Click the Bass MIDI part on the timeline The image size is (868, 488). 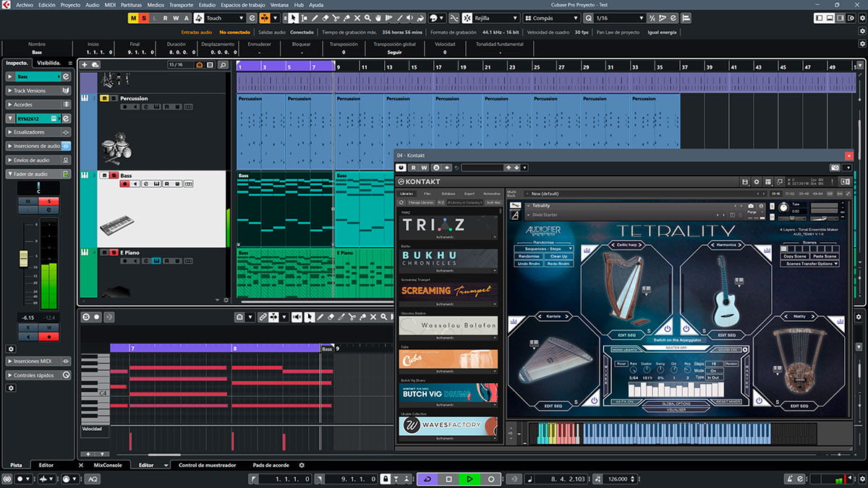(285, 209)
